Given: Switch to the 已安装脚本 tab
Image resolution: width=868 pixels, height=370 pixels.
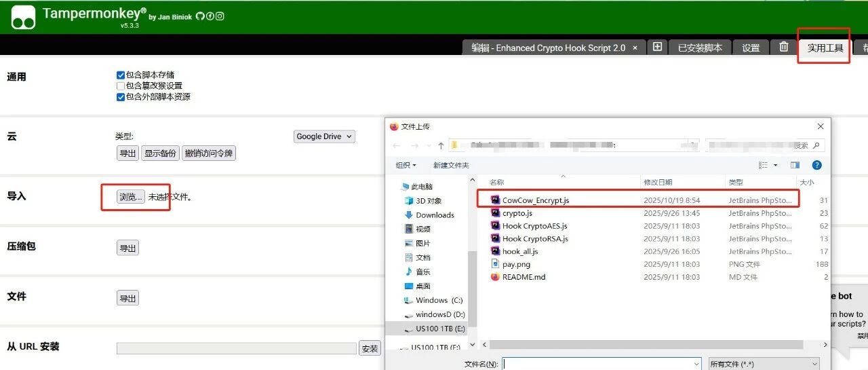Looking at the screenshot, I should 701,48.
